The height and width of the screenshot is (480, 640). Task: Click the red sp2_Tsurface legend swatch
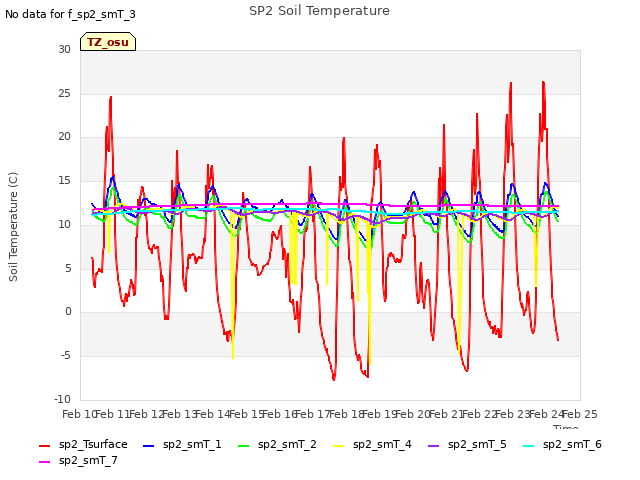(44, 445)
